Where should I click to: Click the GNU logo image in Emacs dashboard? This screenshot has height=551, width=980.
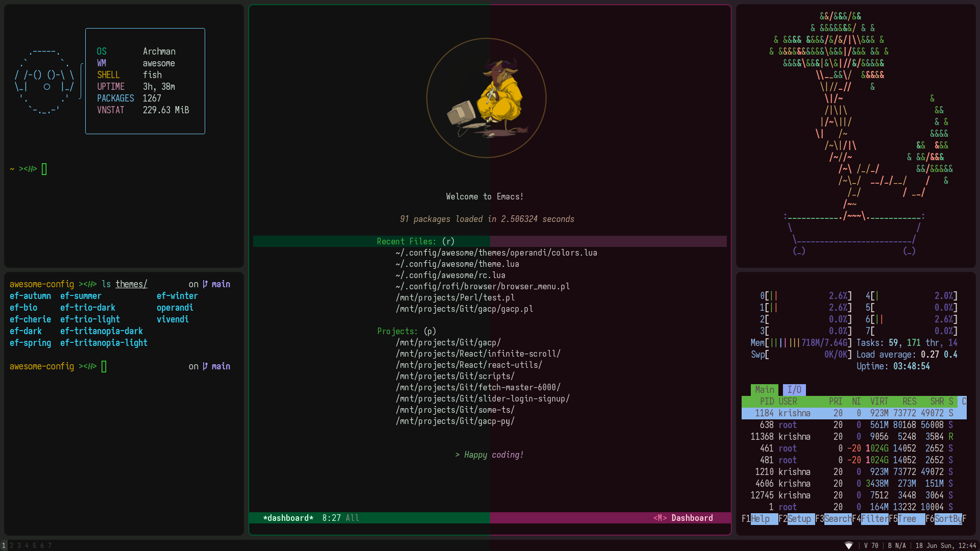486,98
